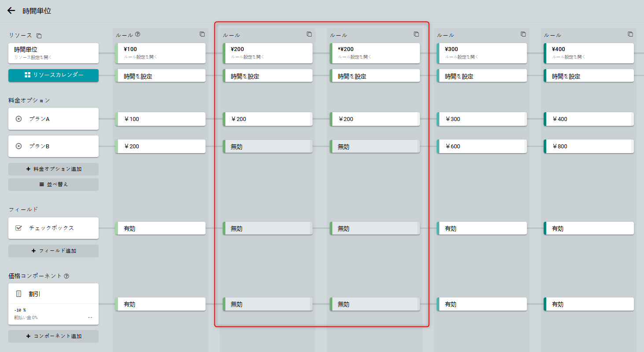Open 時間を設定 under the ¥400 rule
644x352 pixels.
click(x=589, y=76)
